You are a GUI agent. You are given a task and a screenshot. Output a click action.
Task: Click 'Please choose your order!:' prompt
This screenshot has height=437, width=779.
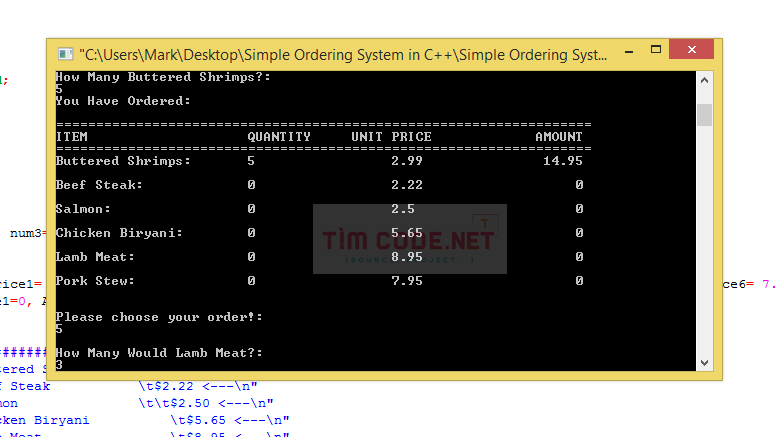(x=159, y=317)
